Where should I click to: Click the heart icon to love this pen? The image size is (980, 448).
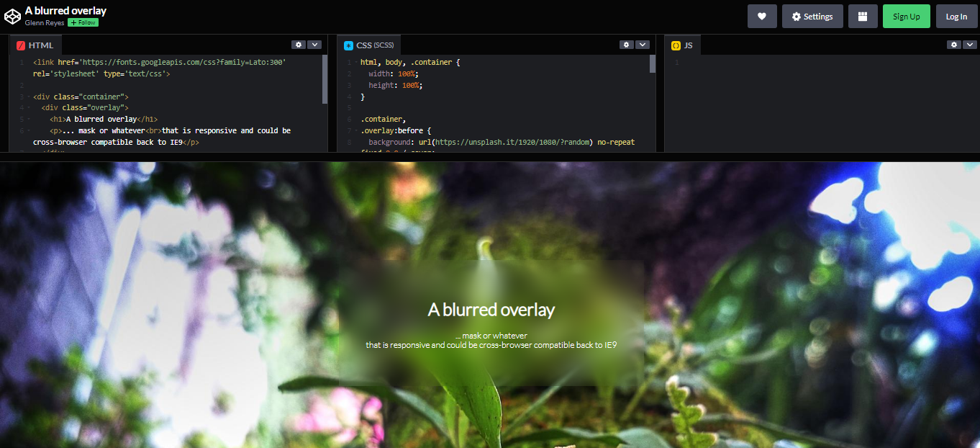(762, 16)
